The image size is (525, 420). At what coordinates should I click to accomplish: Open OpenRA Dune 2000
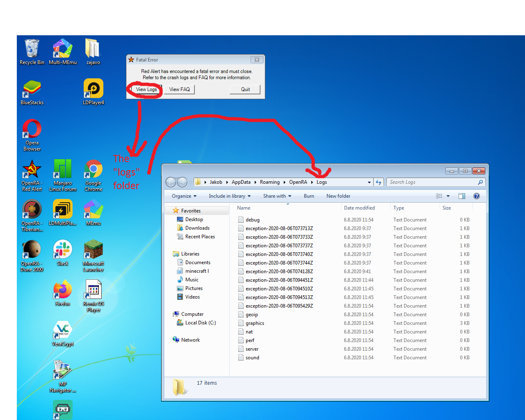click(32, 249)
